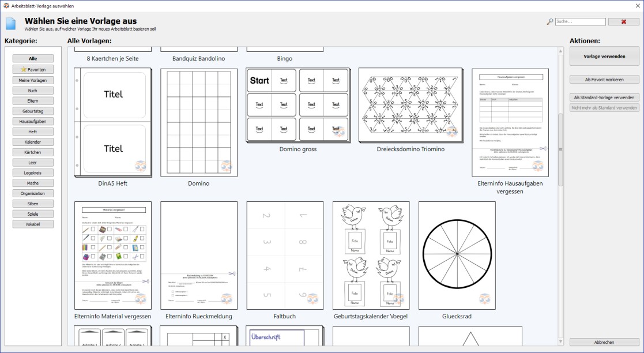Click "Vorlage verwenden" to use template
Viewport: 644px width, 353px height.
click(x=604, y=56)
